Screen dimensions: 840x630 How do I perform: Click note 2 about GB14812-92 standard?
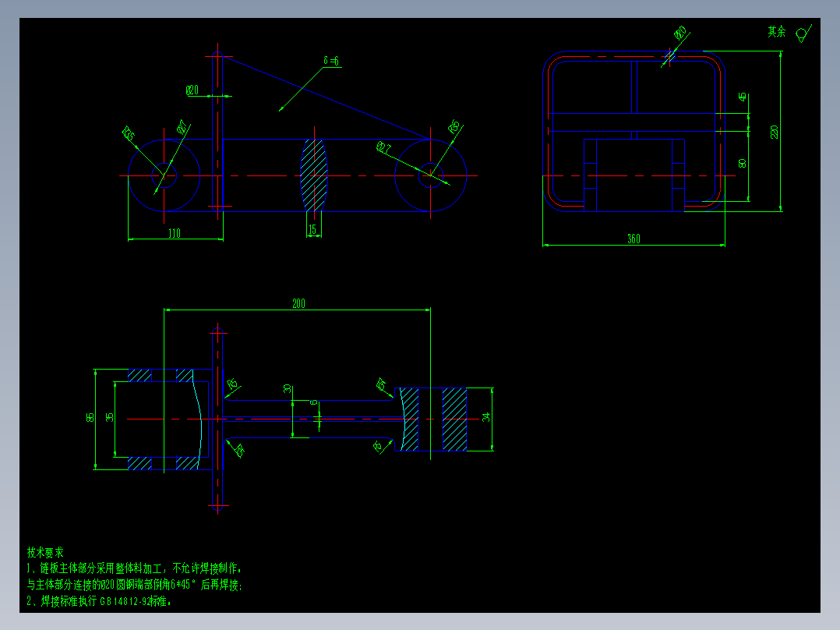(99, 601)
